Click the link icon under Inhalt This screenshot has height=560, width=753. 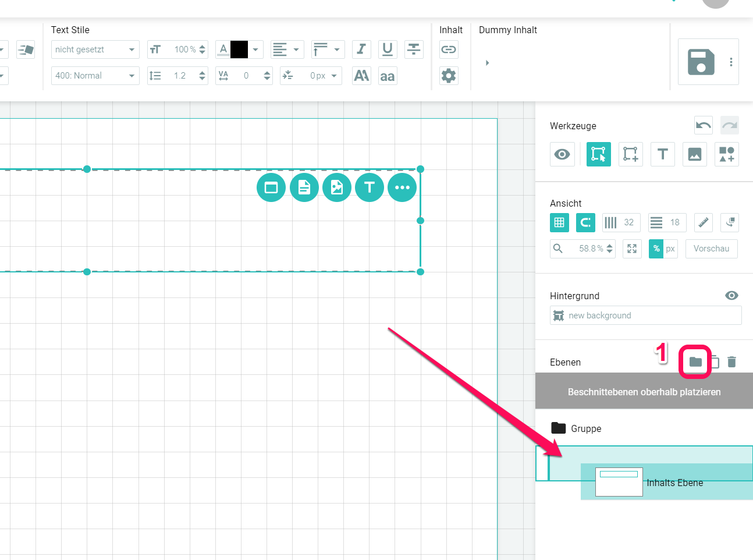[x=449, y=49]
